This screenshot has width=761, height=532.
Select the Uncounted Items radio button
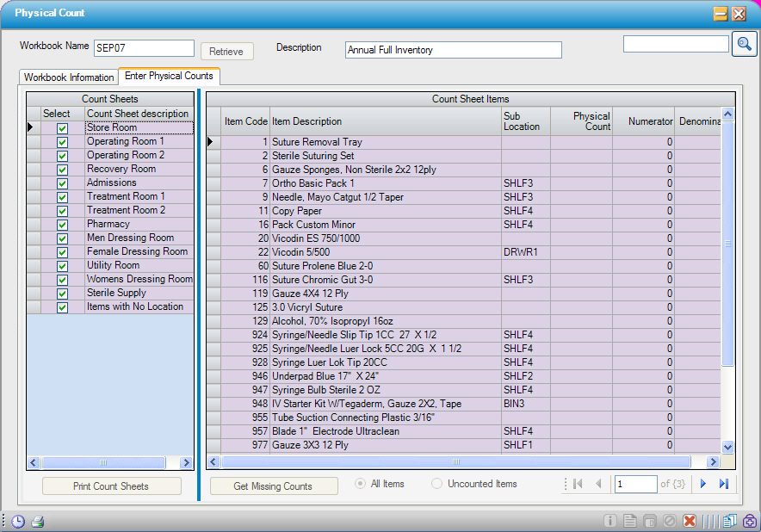[x=437, y=484]
